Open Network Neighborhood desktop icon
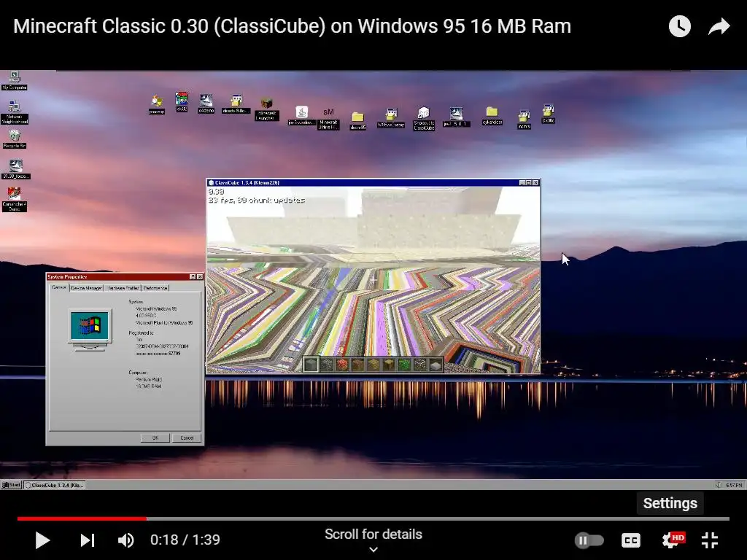Image resolution: width=747 pixels, height=560 pixels. pyautogui.click(x=15, y=112)
